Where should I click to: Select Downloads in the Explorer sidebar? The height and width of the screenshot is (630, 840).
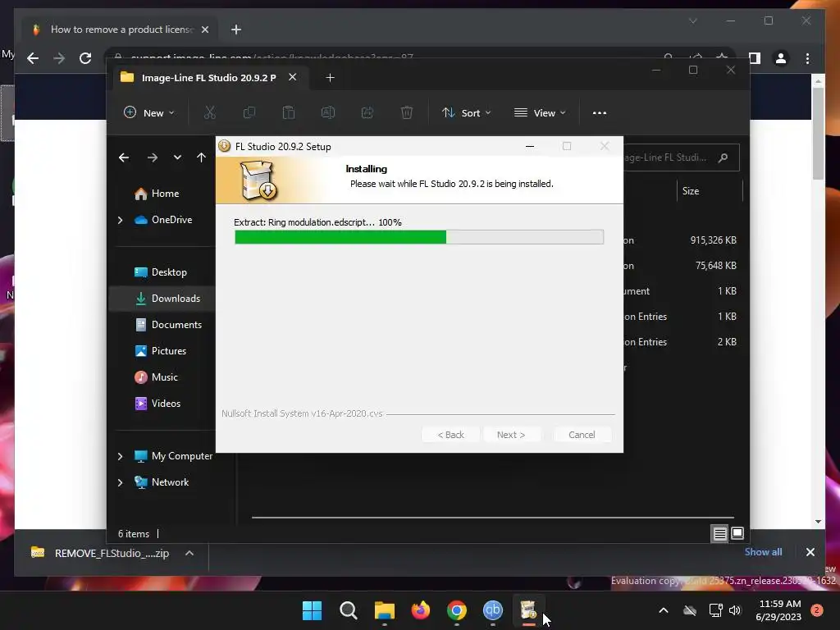pos(162,299)
